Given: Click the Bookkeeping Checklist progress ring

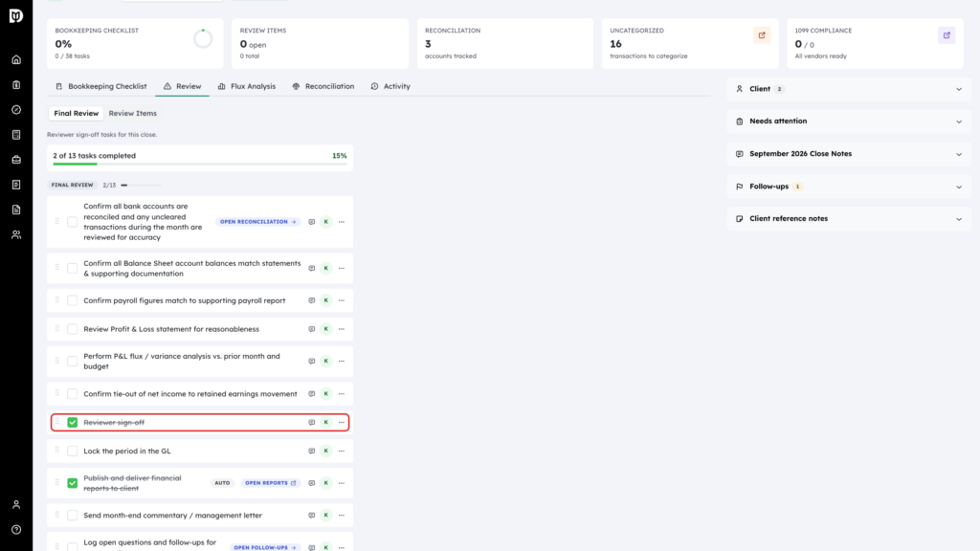Looking at the screenshot, I should (x=203, y=38).
